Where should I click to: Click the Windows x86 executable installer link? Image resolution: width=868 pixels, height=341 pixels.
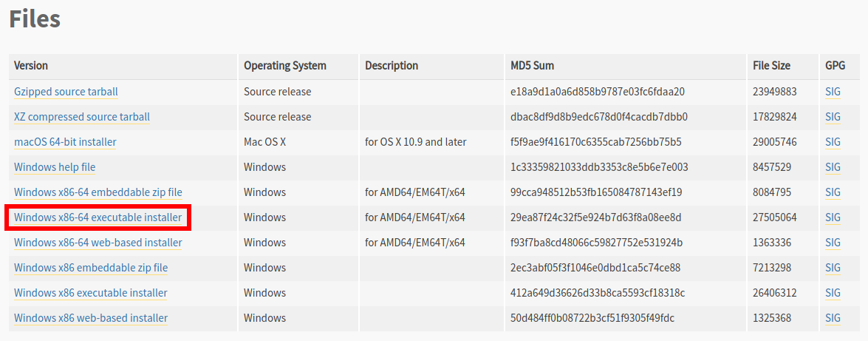point(91,293)
